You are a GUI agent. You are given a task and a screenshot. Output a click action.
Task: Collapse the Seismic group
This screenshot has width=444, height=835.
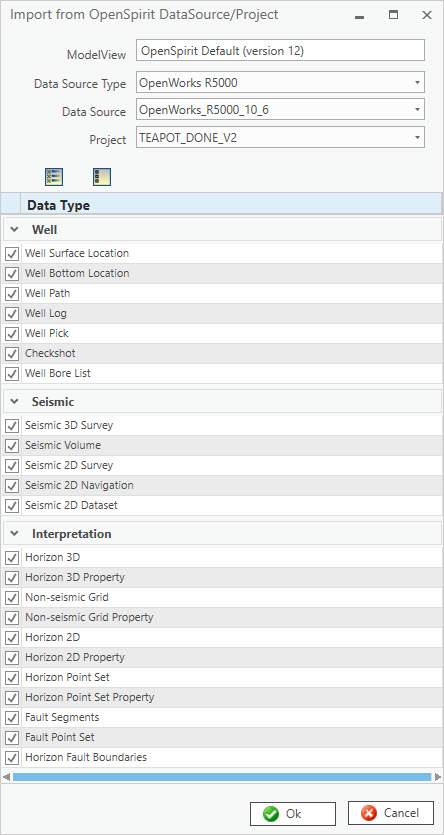(x=14, y=402)
